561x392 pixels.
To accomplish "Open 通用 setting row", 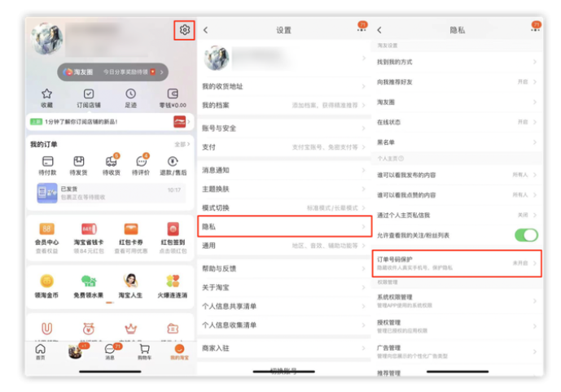I will (284, 246).
